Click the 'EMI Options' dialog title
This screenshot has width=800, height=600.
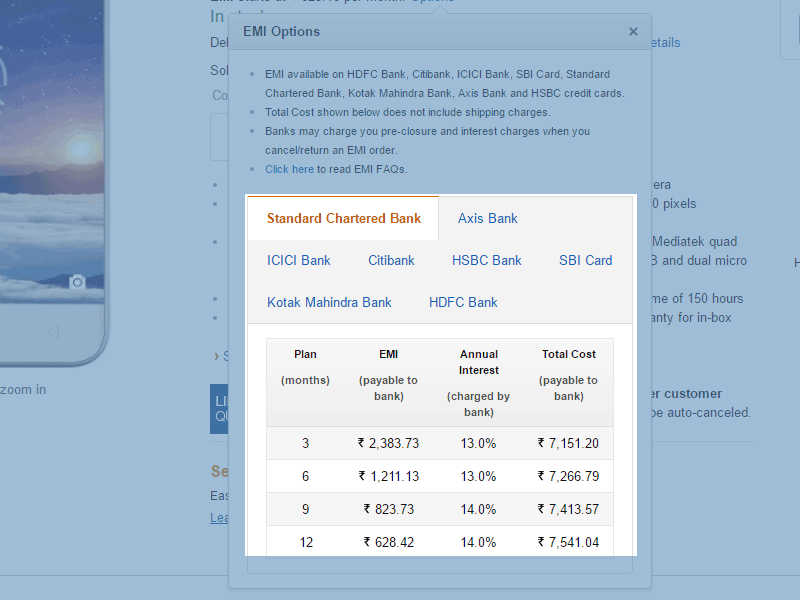coord(281,32)
